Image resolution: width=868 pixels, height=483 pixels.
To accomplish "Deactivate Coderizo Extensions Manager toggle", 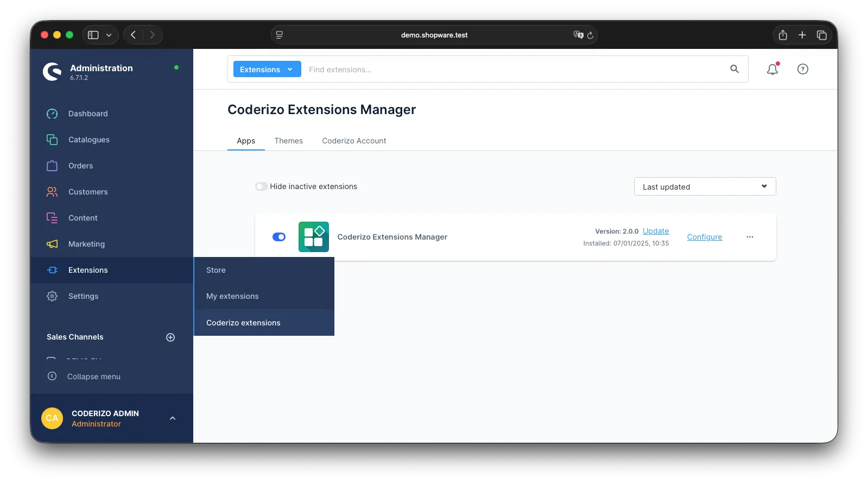I will pos(279,237).
